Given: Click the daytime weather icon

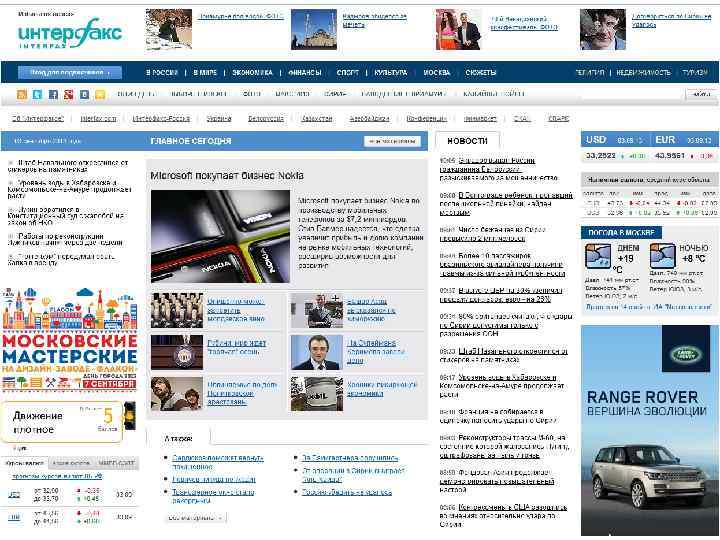Looking at the screenshot, I should pyautogui.click(x=598, y=256).
